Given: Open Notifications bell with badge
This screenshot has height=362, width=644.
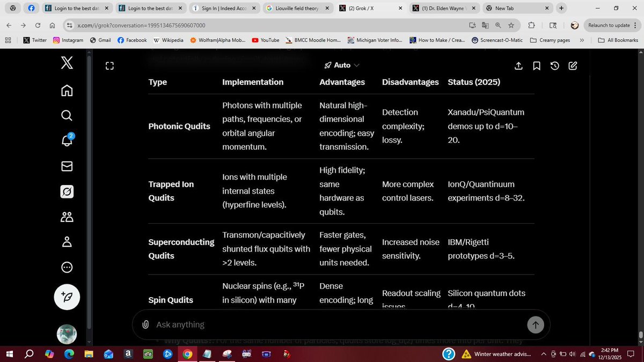Looking at the screenshot, I should click(67, 141).
